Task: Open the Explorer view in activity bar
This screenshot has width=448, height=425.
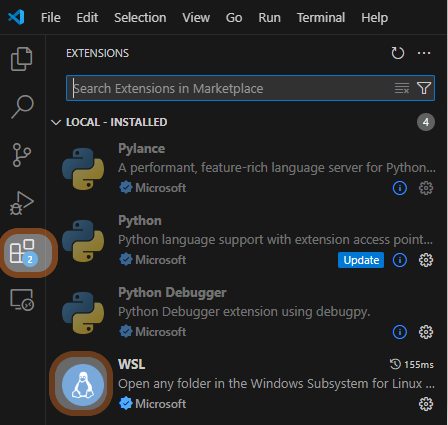Action: tap(22, 59)
